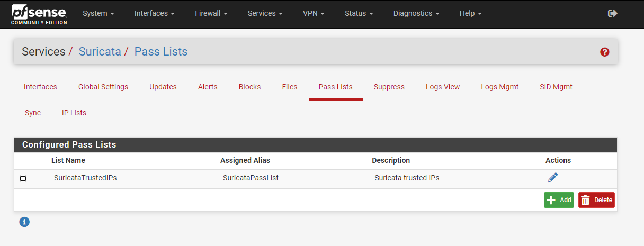Click the green Add button
Viewport: 644px width, 246px height.
pos(559,200)
